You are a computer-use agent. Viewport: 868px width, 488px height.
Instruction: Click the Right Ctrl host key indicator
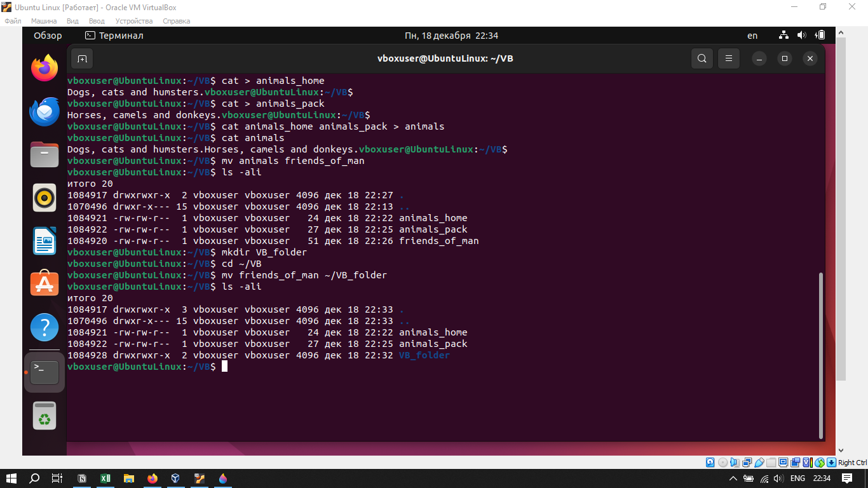tap(852, 463)
